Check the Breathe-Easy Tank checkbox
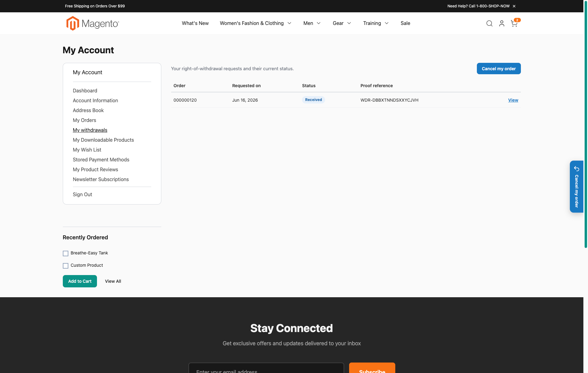The width and height of the screenshot is (588, 373). point(66,253)
